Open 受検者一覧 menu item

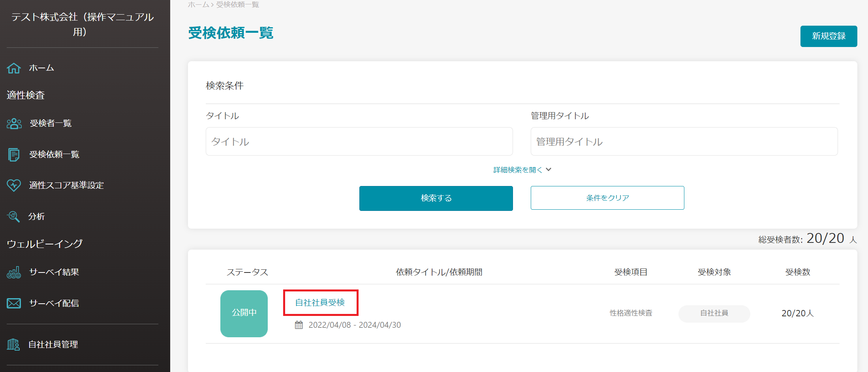[51, 124]
